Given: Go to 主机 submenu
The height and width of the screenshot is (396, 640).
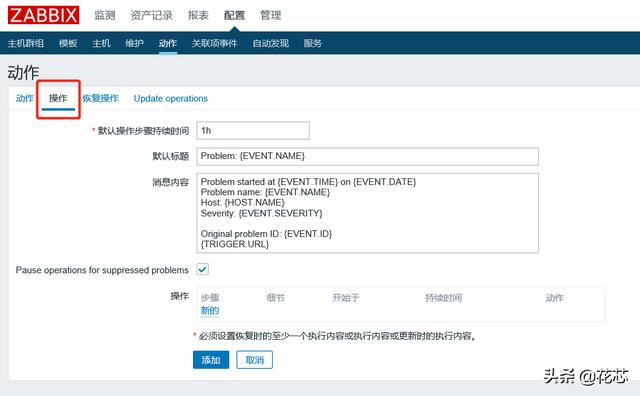Looking at the screenshot, I should coord(101,43).
